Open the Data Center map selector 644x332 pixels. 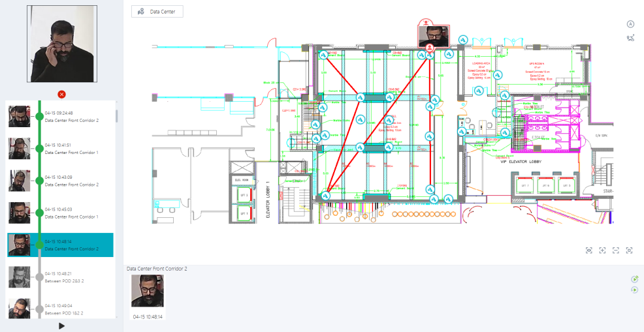pos(157,11)
